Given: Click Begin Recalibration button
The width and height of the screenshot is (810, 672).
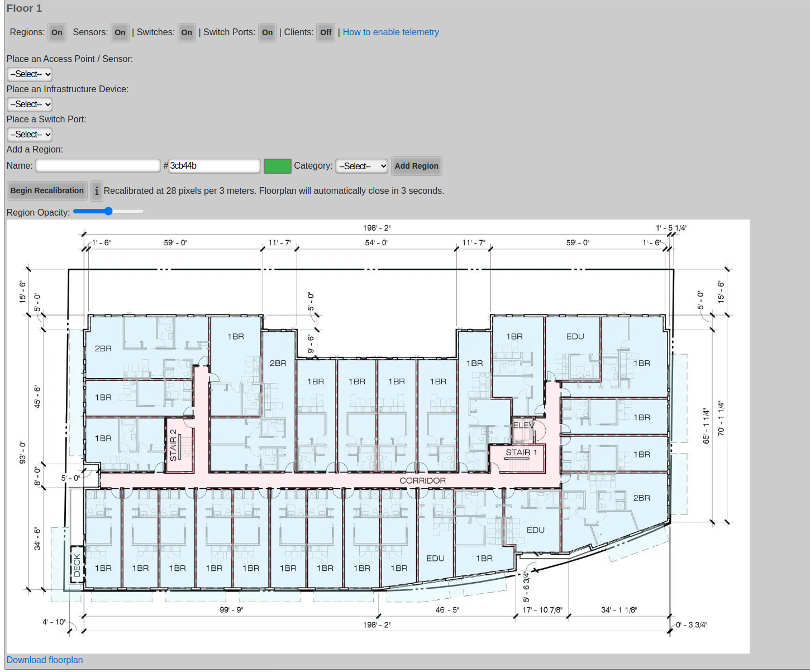Looking at the screenshot, I should [x=47, y=190].
